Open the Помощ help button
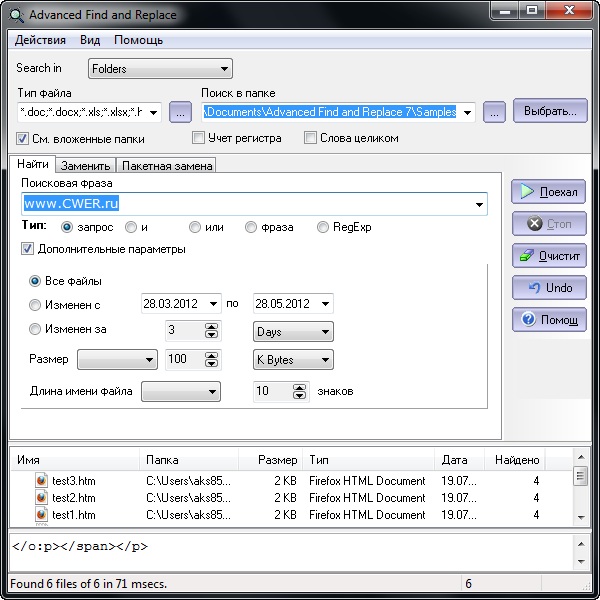 pos(548,319)
